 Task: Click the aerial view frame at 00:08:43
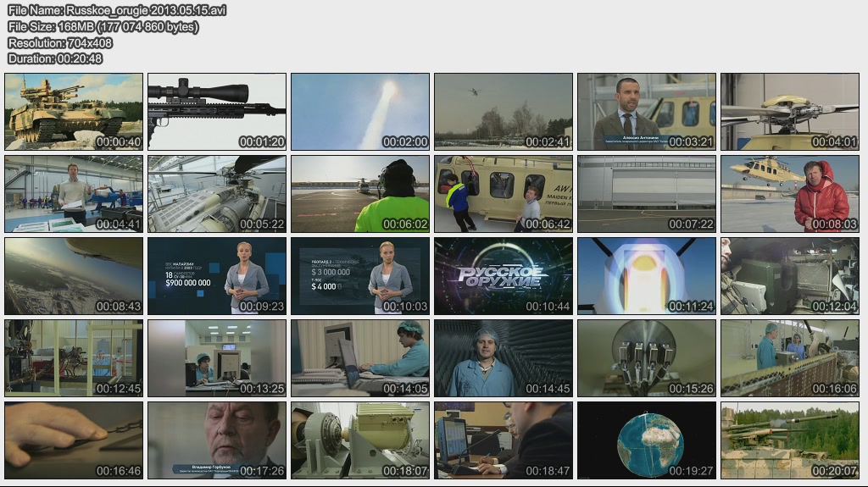[74, 276]
